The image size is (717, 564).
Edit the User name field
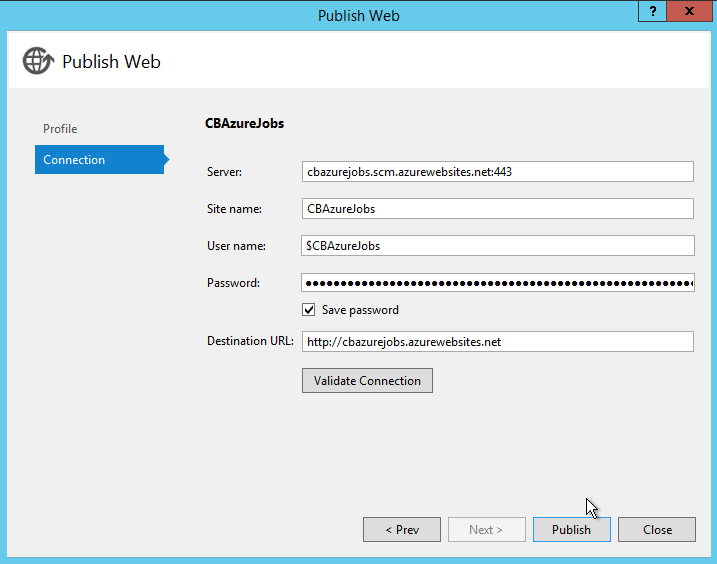pos(498,246)
